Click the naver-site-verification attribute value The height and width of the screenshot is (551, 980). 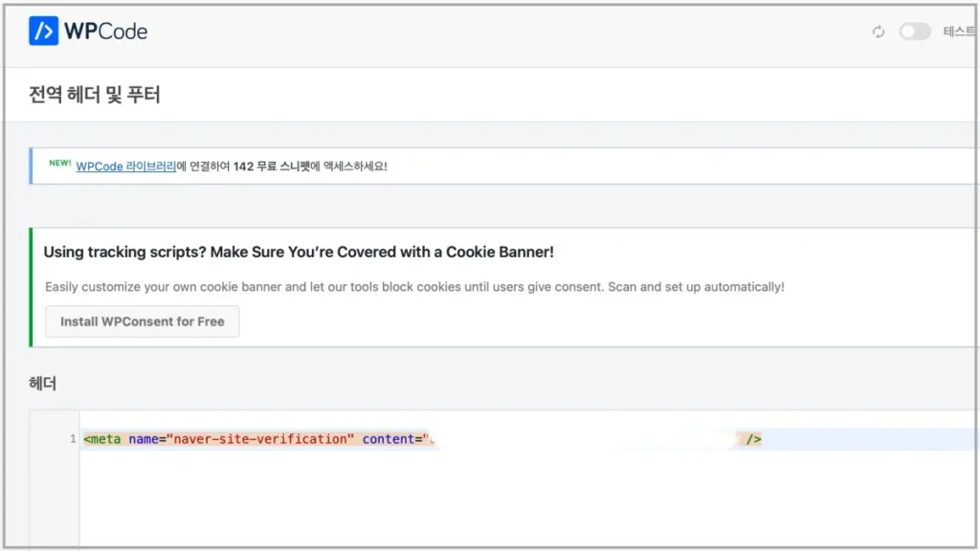click(260, 439)
